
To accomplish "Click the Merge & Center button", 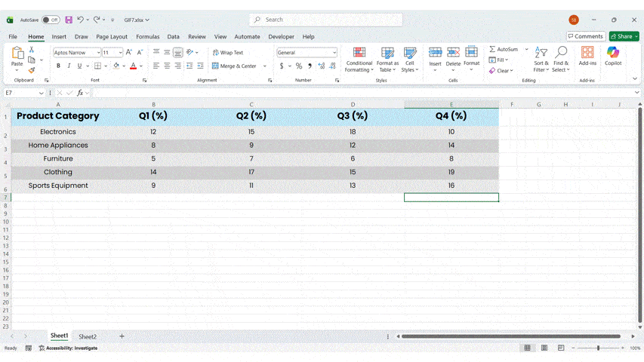I will point(234,66).
